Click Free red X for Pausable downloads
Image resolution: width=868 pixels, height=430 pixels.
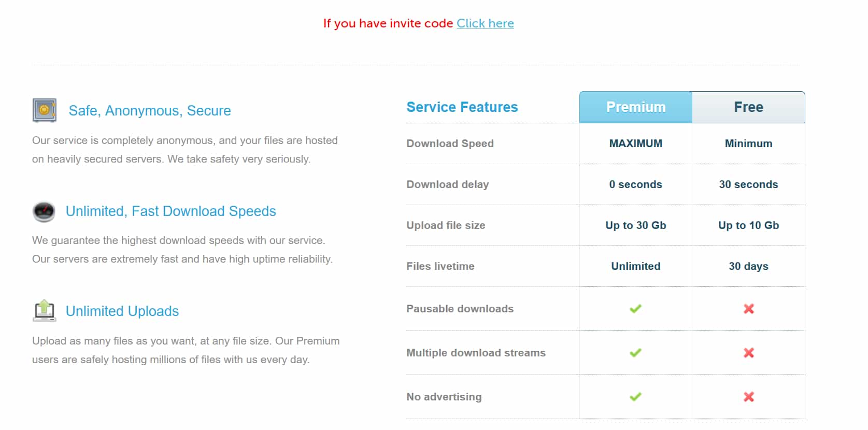tap(749, 309)
